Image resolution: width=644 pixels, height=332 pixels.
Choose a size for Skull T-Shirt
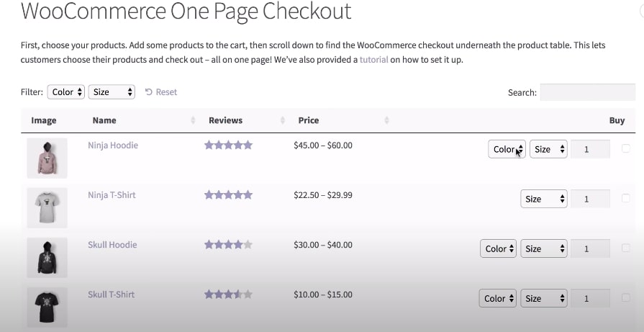[x=543, y=298]
